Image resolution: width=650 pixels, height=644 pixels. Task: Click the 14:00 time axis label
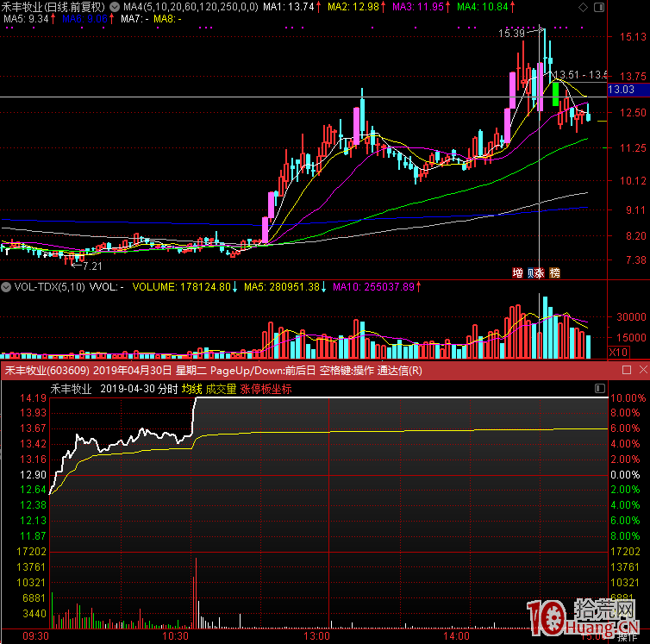[x=456, y=636]
